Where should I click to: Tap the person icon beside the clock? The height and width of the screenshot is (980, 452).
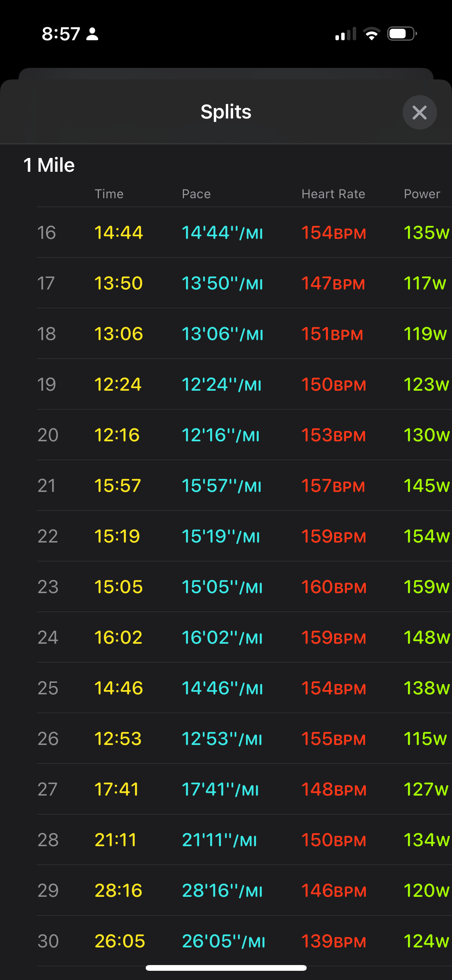[x=92, y=34]
